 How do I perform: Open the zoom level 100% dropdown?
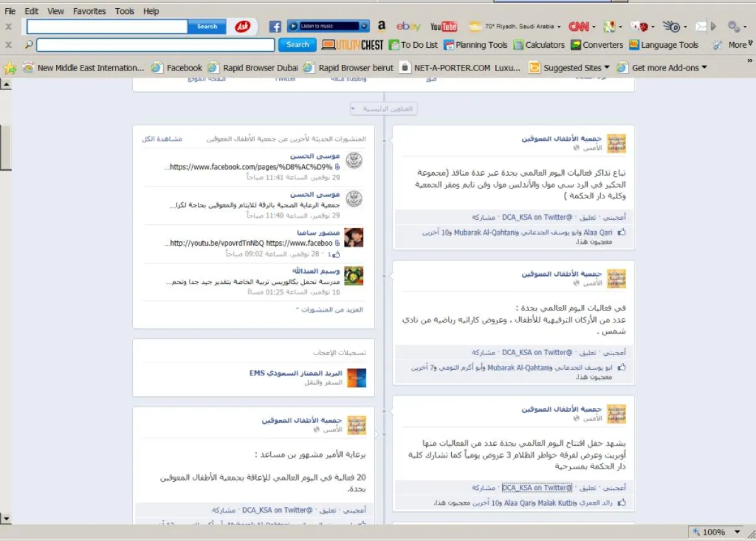(737, 532)
